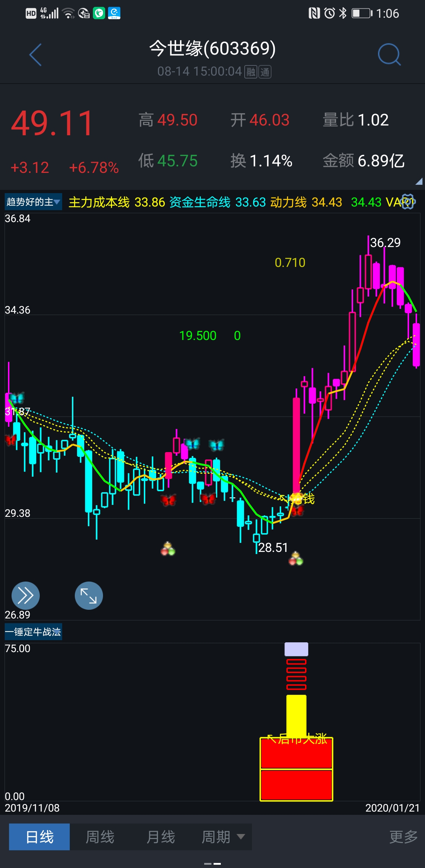Tap the 36.29 high price candle marker
425x868 pixels.
pos(385,243)
